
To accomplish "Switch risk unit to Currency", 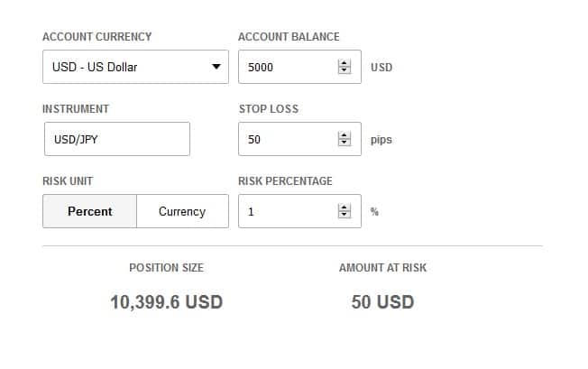I will tap(182, 211).
